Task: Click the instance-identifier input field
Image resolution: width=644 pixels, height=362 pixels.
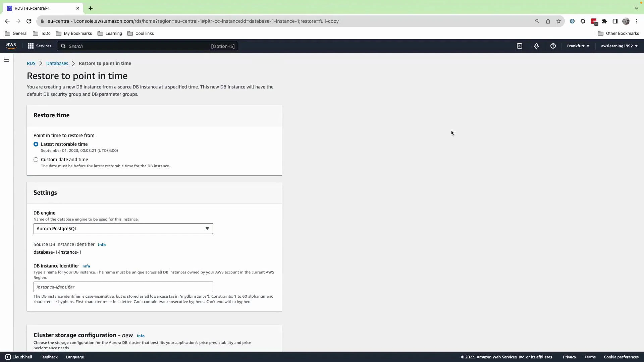Action: coord(123,287)
